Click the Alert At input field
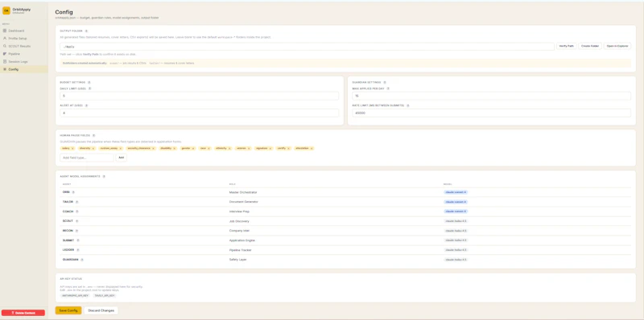This screenshot has height=320, width=644. (x=199, y=113)
